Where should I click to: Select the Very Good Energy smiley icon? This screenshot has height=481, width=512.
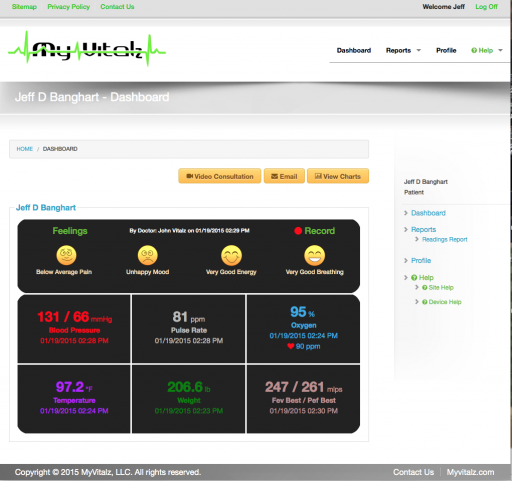click(x=231, y=255)
